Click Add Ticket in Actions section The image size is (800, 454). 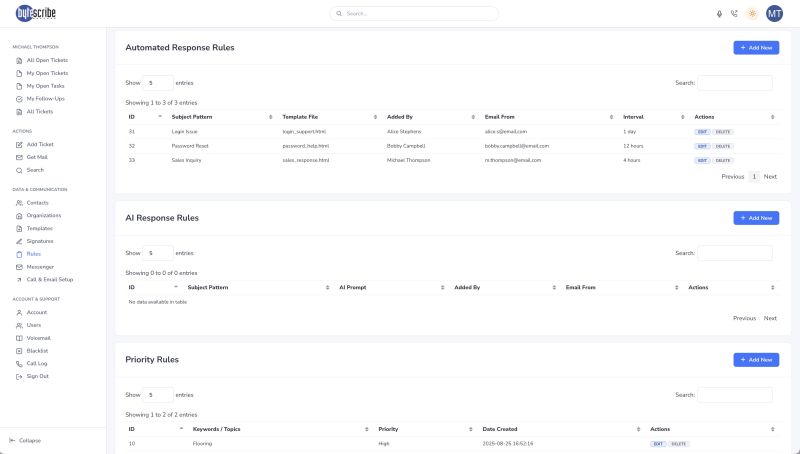(x=39, y=145)
